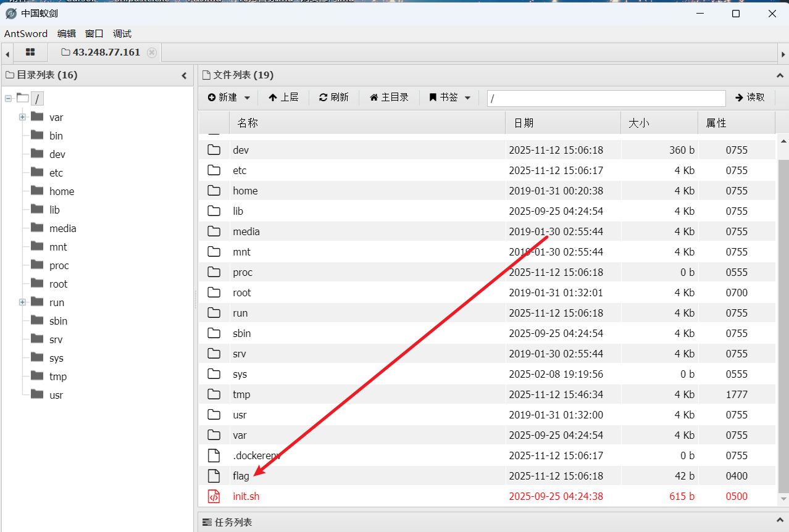Open the 新建 dropdown button
Viewport: 789px width, 532px height.
click(x=229, y=98)
